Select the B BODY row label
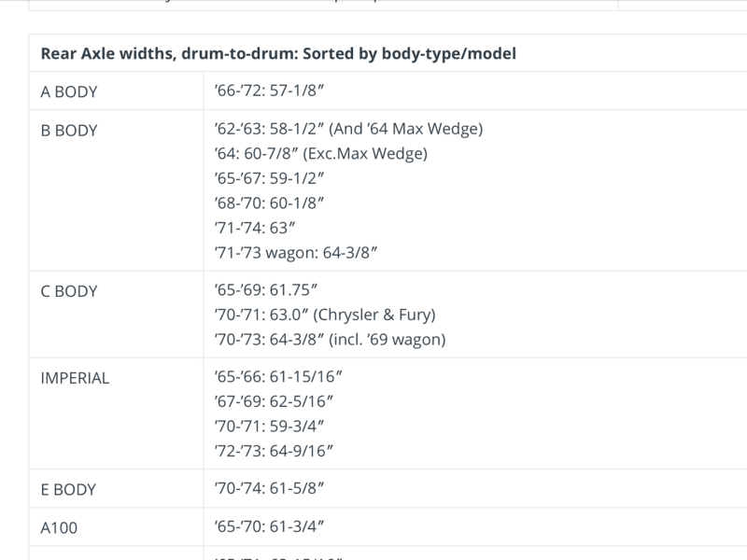 (x=69, y=130)
